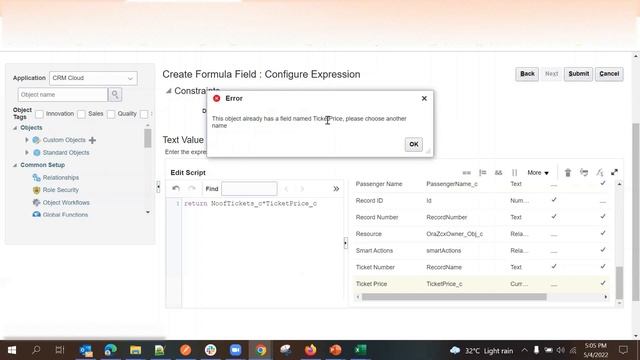640x360 pixels.
Task: Open Microsoft Edge from the taskbar
Action: tap(111, 350)
